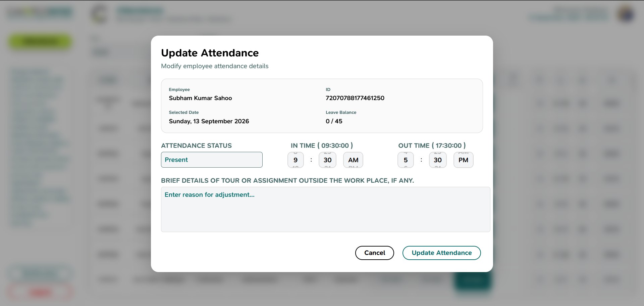Select the Out Time hour picker showing 5
Image resolution: width=644 pixels, height=306 pixels.
coord(406,160)
